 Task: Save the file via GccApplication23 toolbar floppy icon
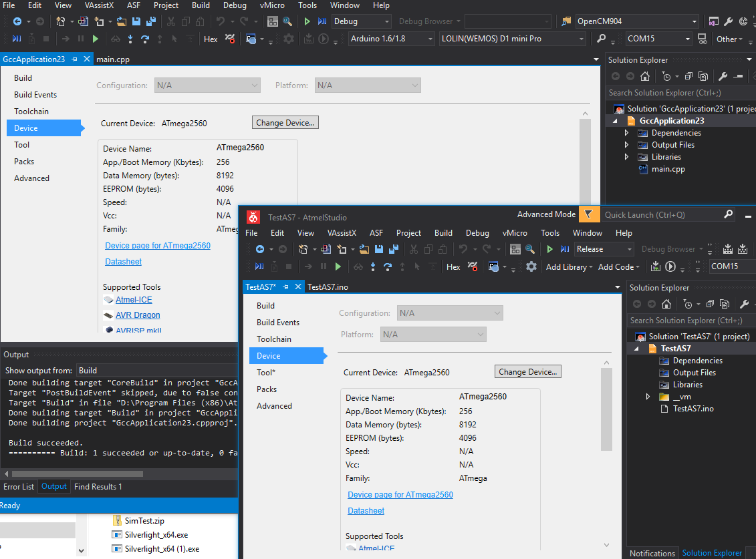coord(136,21)
